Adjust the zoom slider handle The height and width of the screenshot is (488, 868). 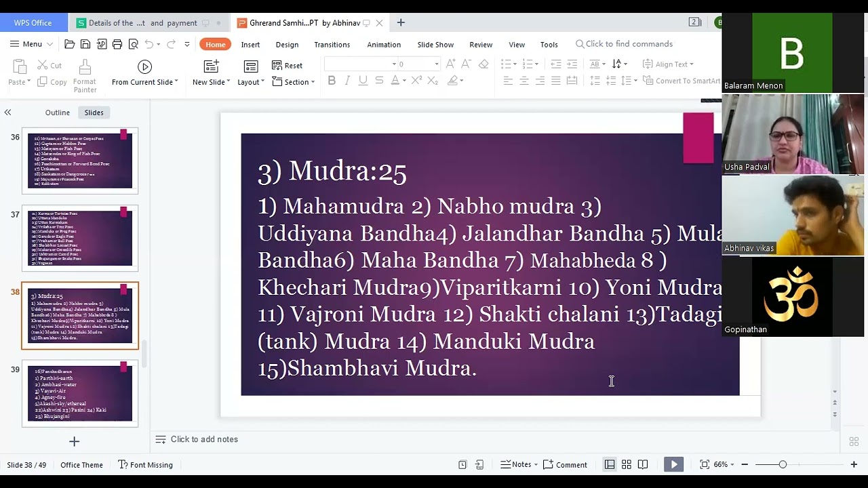pos(783,464)
